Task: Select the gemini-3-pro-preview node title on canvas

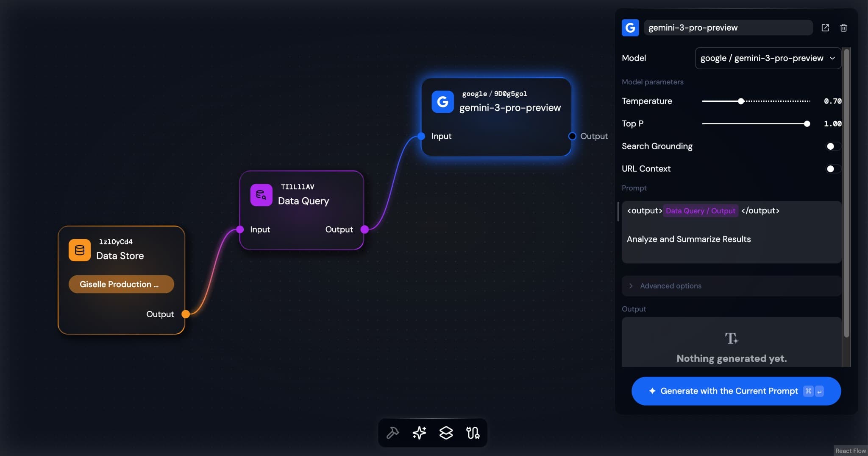Action: (510, 108)
